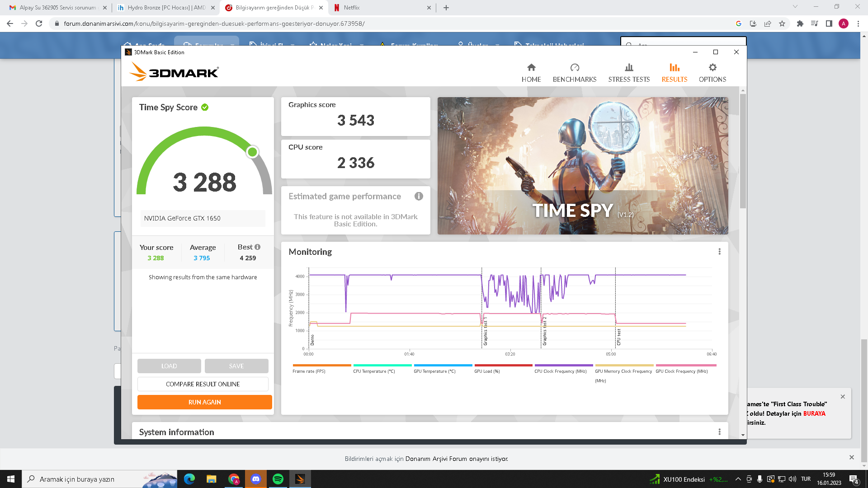
Task: Open the HOME section in 3DMark
Action: coord(531,73)
